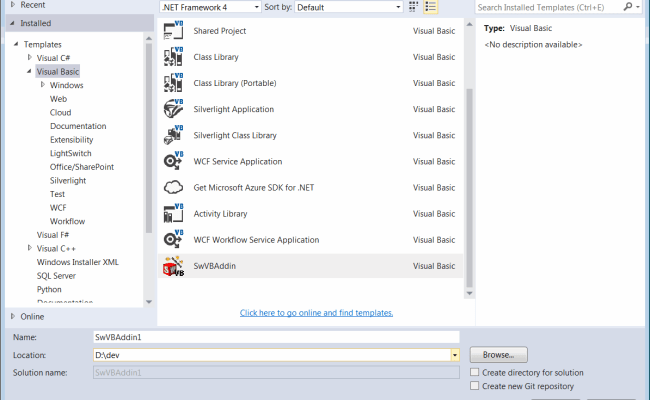Image resolution: width=650 pixels, height=400 pixels.
Task: Open the Location history dropdown arrow
Action: (455, 355)
